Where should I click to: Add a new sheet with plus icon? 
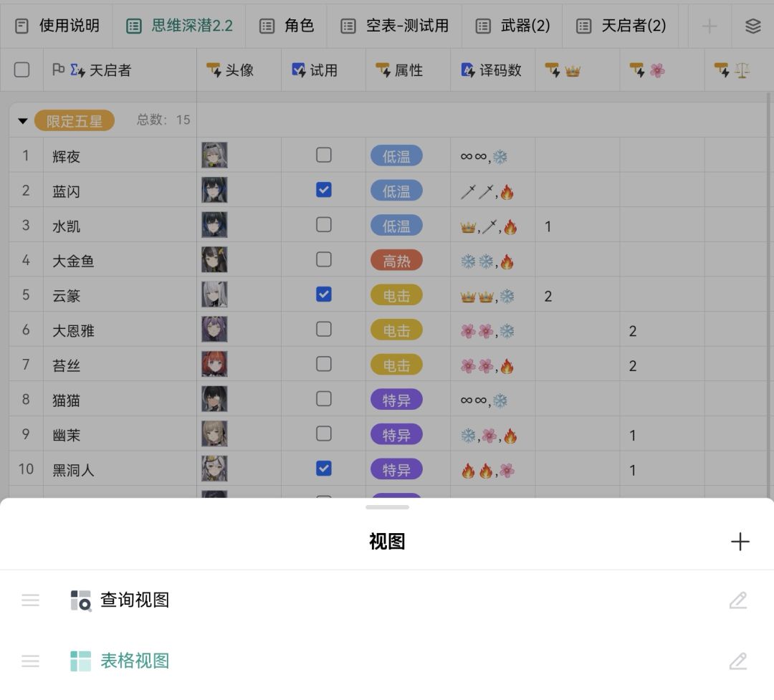coord(709,27)
